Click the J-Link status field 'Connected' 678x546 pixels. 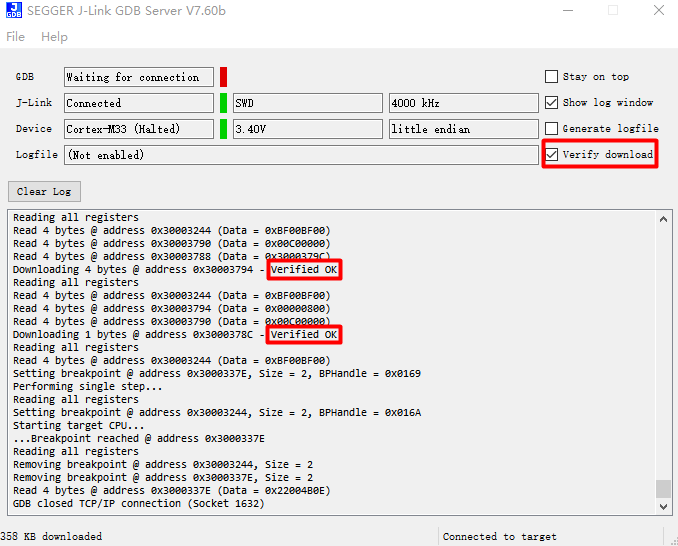pos(139,103)
